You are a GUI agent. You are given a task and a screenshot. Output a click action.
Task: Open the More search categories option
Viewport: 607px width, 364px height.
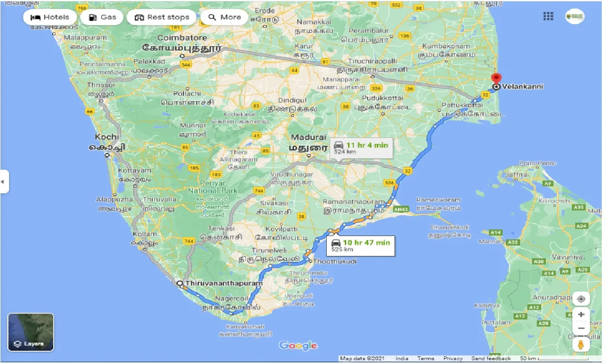tap(224, 17)
